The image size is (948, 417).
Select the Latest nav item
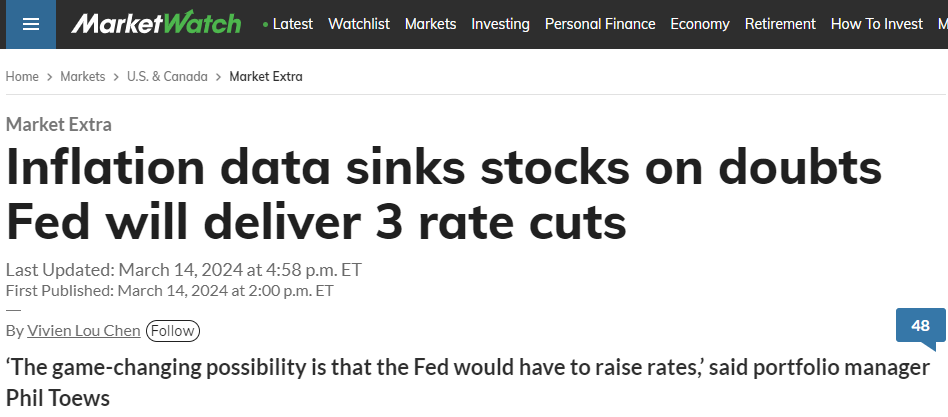click(293, 24)
